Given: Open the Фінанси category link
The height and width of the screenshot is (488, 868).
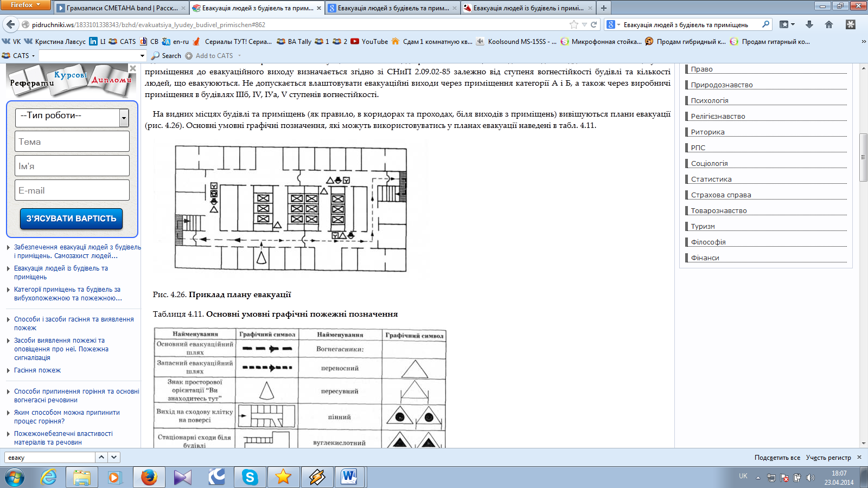Looking at the screenshot, I should [705, 258].
